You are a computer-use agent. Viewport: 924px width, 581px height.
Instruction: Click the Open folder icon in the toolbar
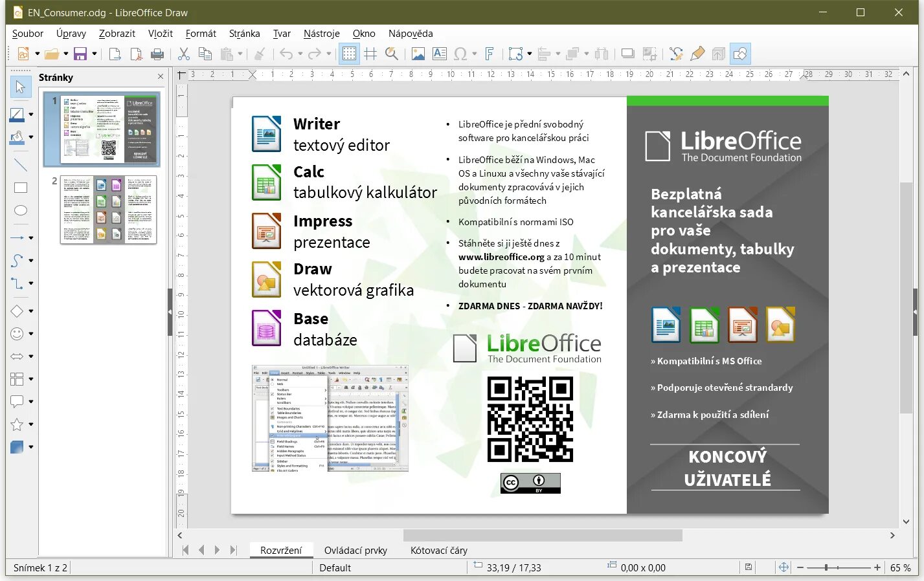51,54
